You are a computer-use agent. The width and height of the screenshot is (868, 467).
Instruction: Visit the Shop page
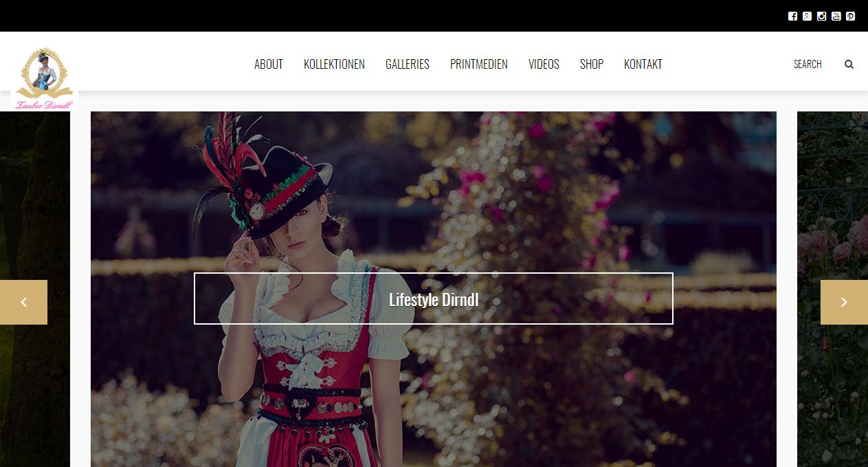pyautogui.click(x=592, y=64)
